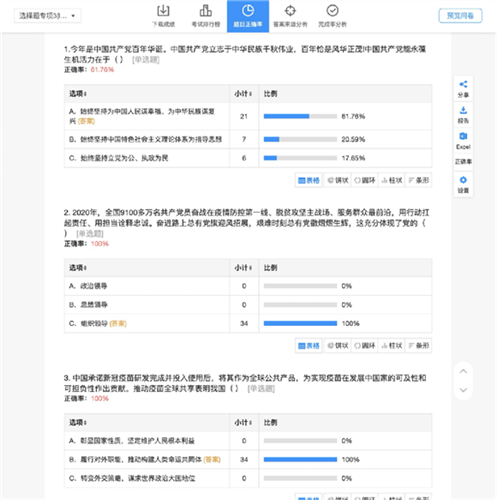This screenshot has height=500, width=497.
Task: Open the exam ranking (考试排行榜) view
Action: pos(206,16)
